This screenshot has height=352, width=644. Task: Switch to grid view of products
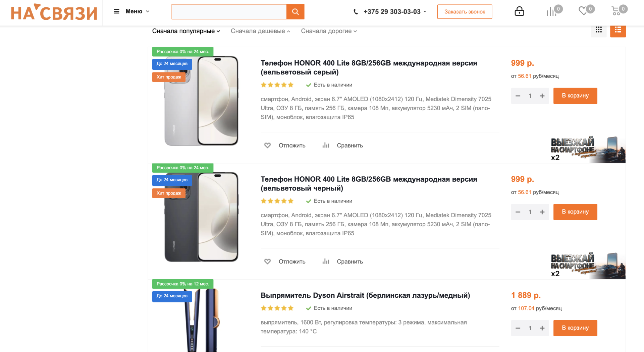coord(599,30)
